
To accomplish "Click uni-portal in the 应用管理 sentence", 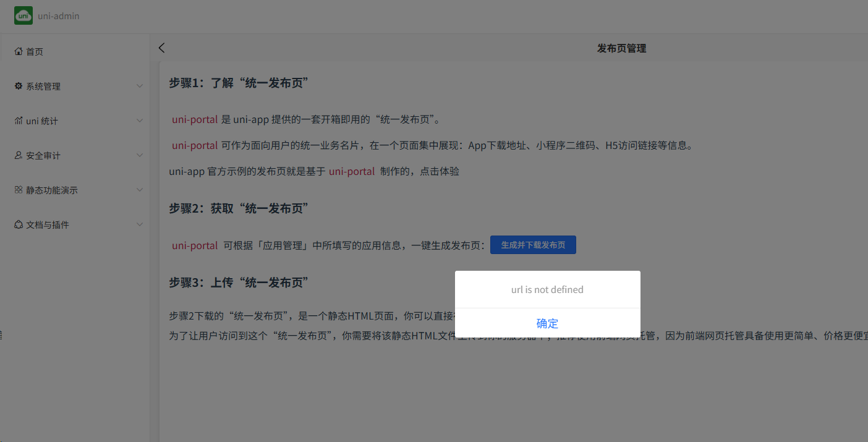I will pyautogui.click(x=195, y=245).
